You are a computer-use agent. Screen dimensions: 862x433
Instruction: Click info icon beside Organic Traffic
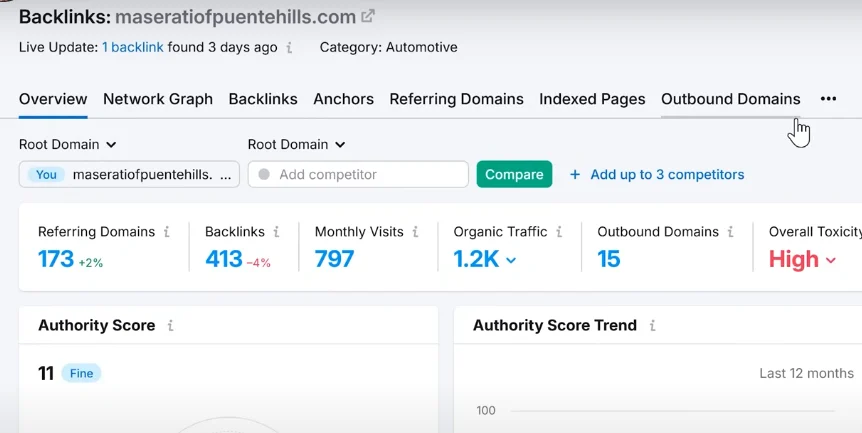pyautogui.click(x=559, y=232)
